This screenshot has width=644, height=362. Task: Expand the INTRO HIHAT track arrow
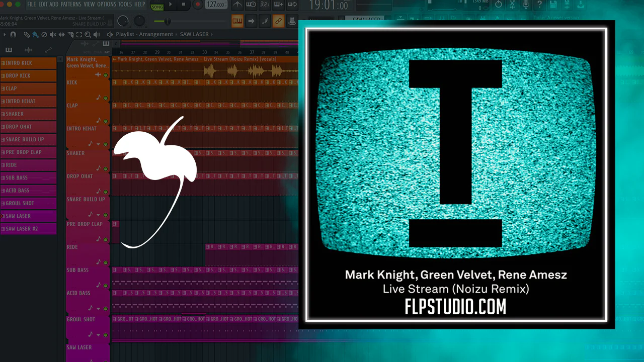pos(99,144)
